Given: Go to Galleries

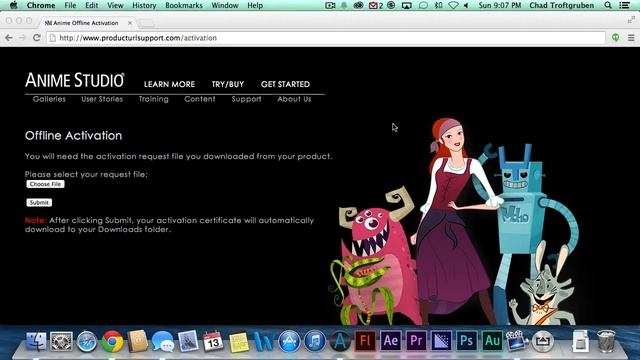Looking at the screenshot, I should [49, 99].
